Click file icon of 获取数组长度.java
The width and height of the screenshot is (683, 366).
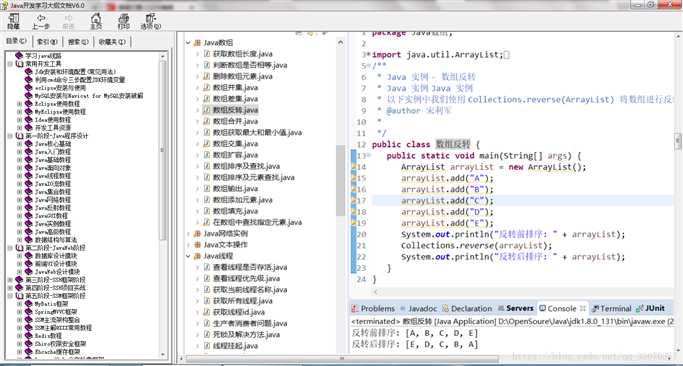pos(207,54)
